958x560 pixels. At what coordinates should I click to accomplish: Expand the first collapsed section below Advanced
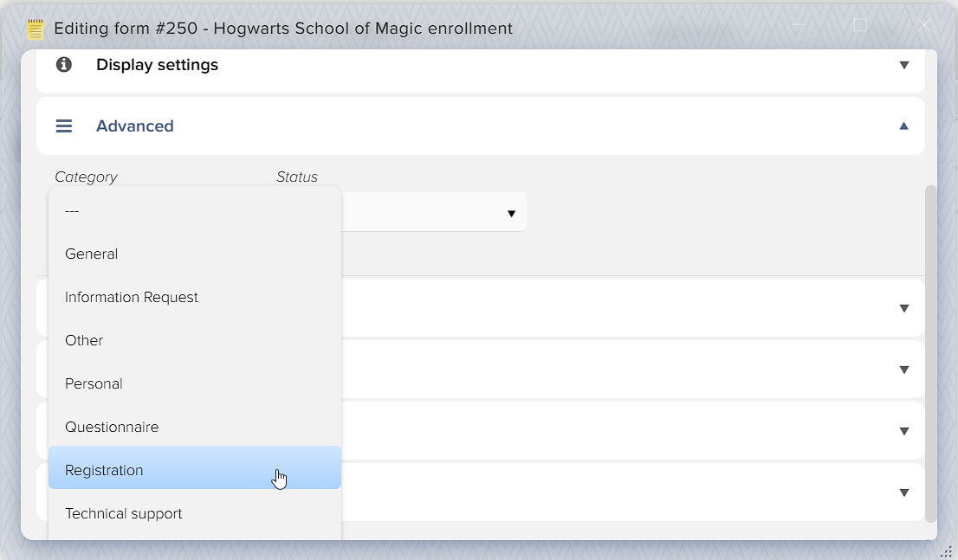click(x=903, y=308)
